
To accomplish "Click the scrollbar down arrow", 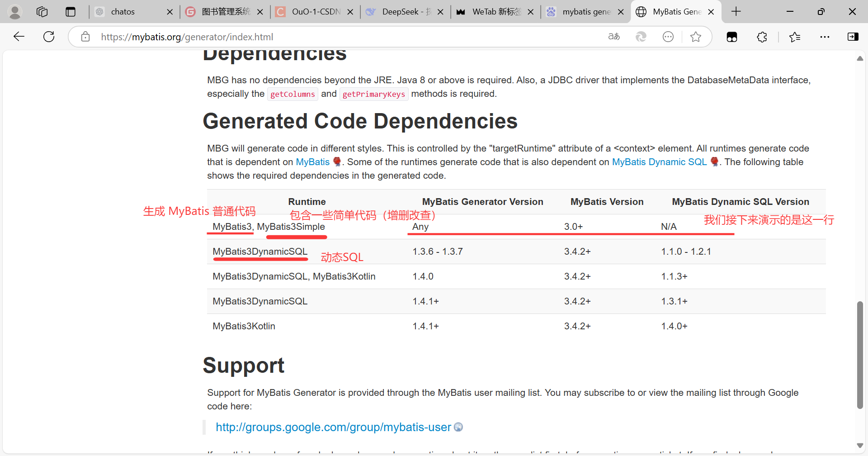I will pos(860,446).
